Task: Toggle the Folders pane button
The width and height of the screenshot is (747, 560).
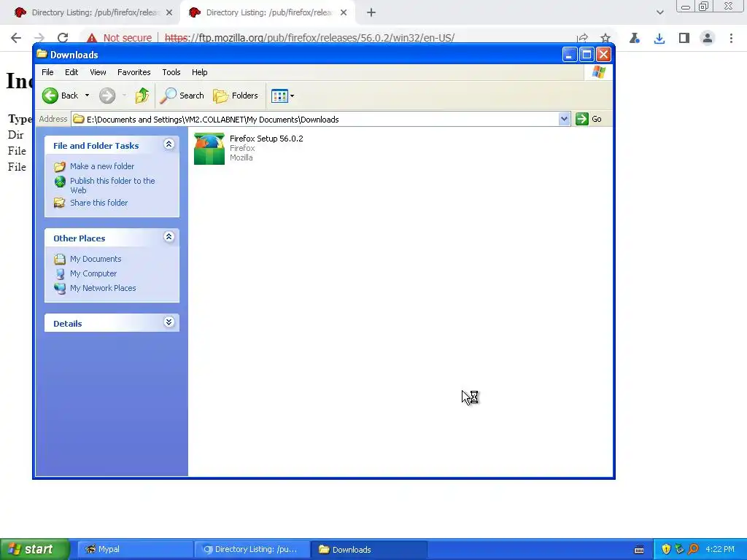Action: click(236, 96)
